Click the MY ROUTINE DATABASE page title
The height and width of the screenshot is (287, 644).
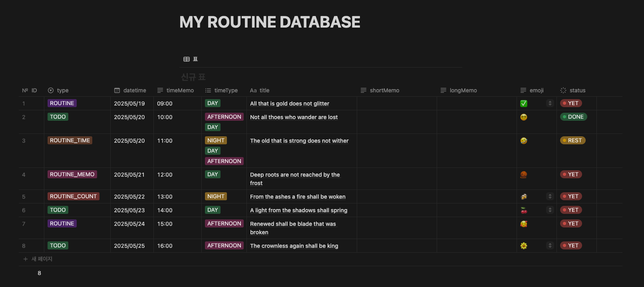tap(270, 22)
